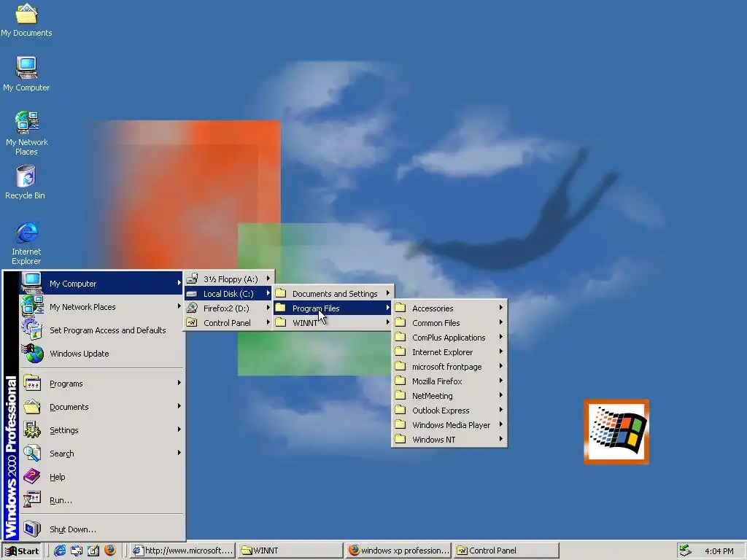Image resolution: width=747 pixels, height=560 pixels.
Task: Open Documents and Settings folder entry
Action: 333,293
